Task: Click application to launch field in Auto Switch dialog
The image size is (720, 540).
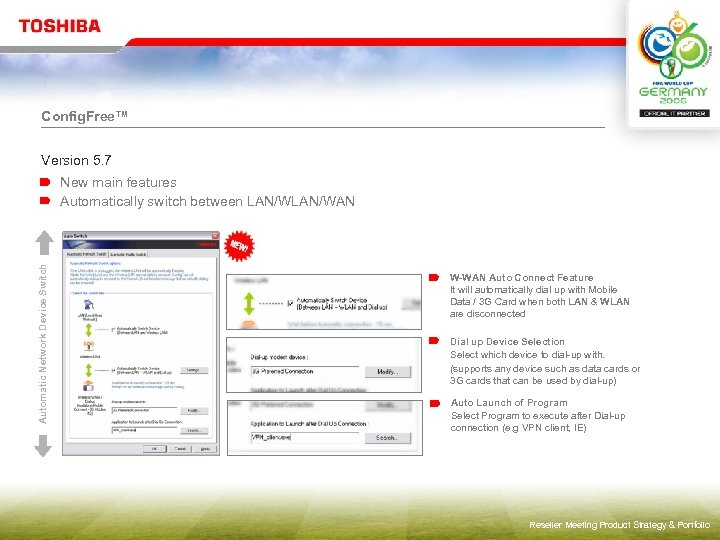Action: [x=145, y=430]
